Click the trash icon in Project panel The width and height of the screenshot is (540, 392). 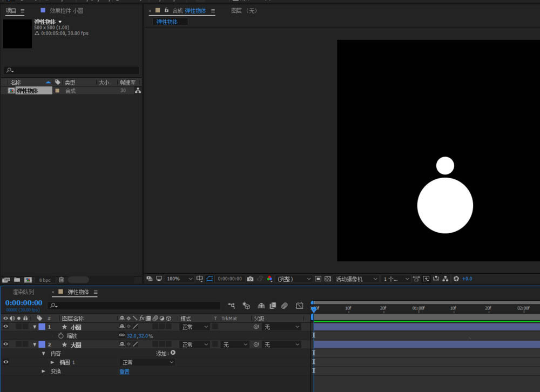click(x=61, y=280)
